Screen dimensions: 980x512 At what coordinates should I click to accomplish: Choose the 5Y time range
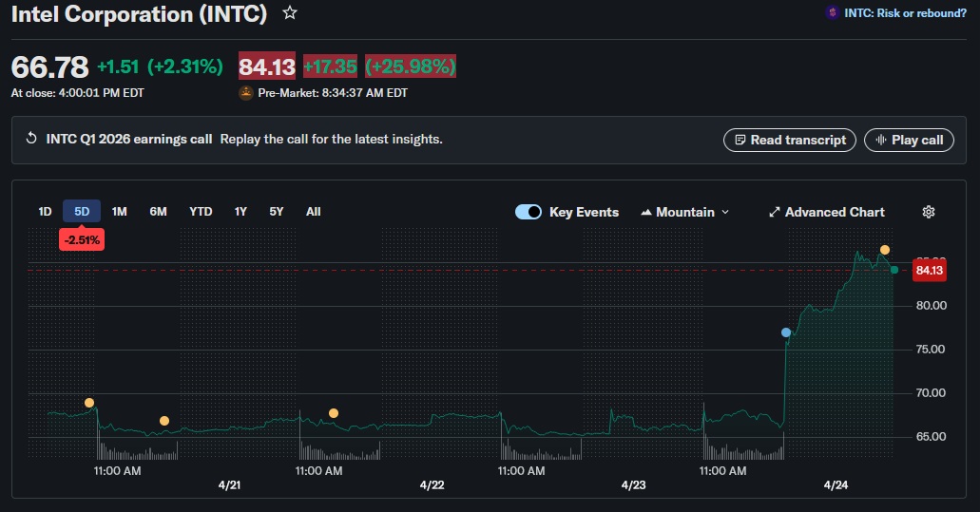click(276, 212)
